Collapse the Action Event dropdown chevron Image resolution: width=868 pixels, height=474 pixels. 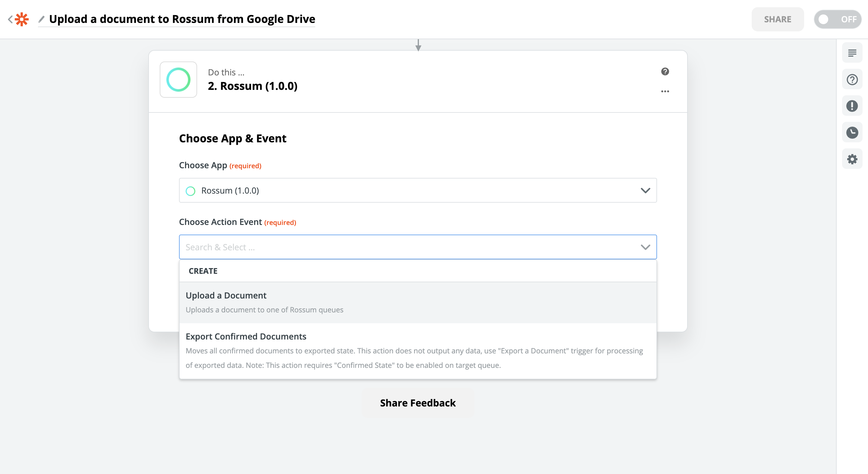(645, 247)
